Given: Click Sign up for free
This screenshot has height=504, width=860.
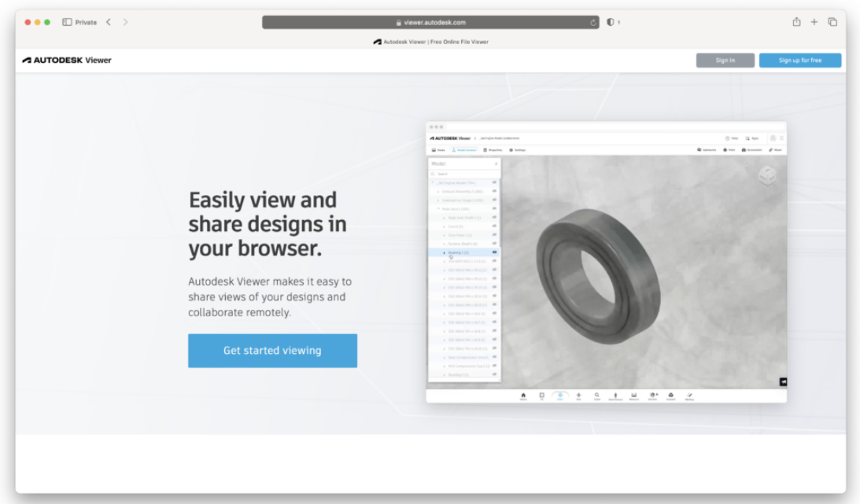Looking at the screenshot, I should [800, 61].
